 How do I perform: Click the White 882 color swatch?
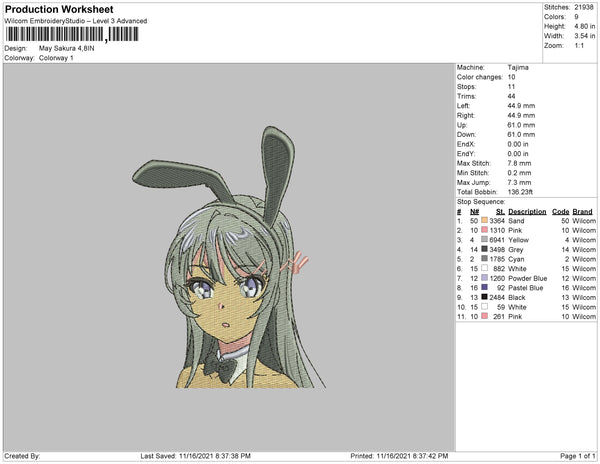tap(484, 268)
